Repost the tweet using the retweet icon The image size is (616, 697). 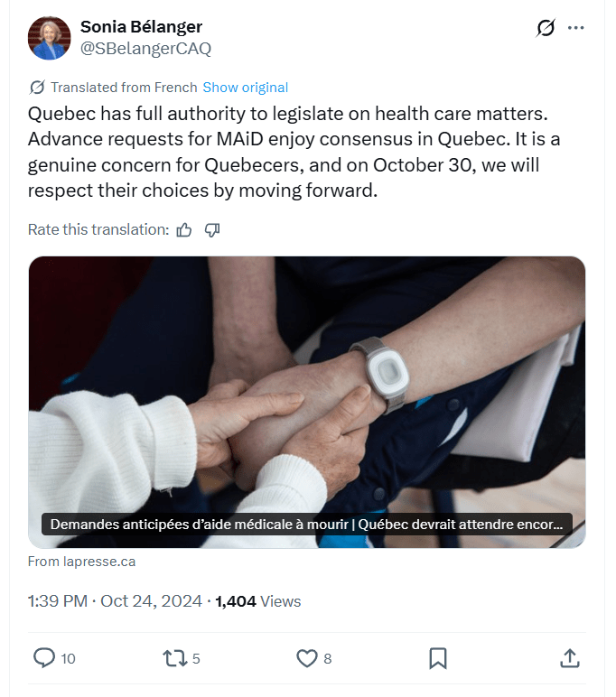point(174,658)
